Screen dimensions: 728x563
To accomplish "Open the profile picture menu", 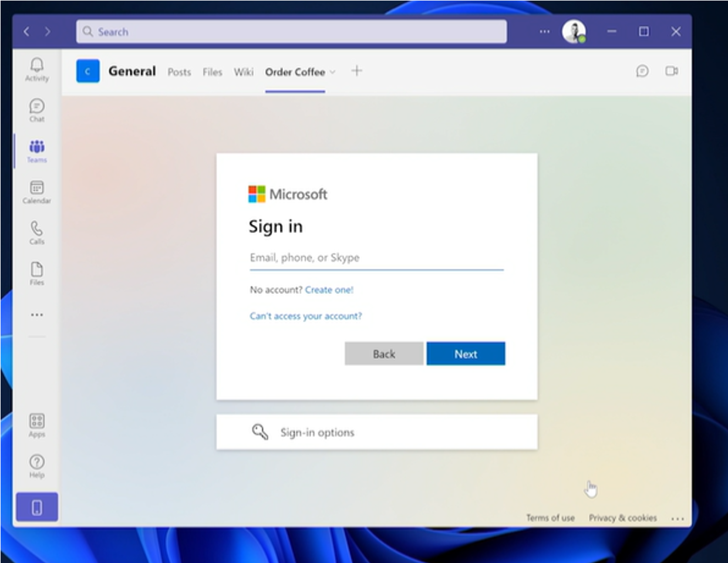I will [574, 32].
